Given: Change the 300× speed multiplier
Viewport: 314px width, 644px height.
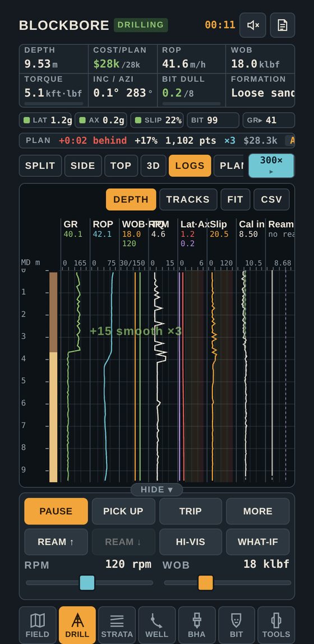Looking at the screenshot, I should [x=271, y=165].
